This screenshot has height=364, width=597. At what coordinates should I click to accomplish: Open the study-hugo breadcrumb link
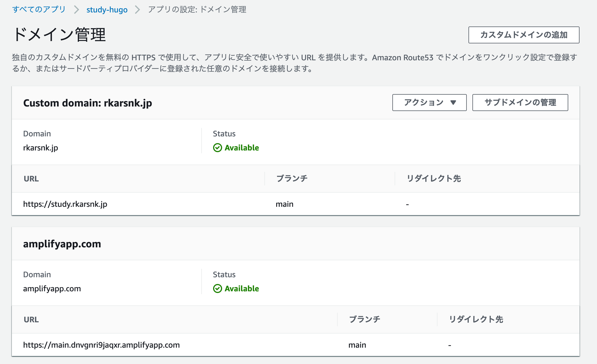pos(107,10)
